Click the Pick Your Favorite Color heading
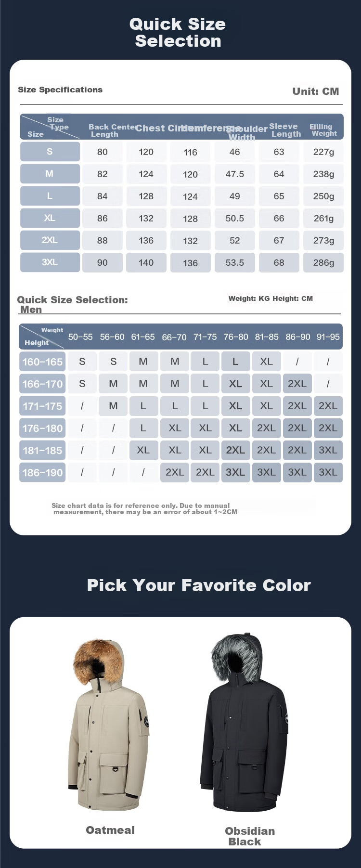361x868 pixels. (x=199, y=585)
